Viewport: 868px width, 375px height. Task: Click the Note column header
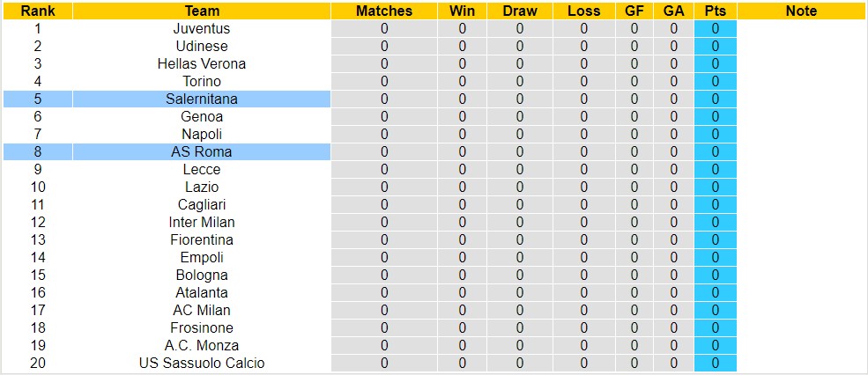click(801, 11)
